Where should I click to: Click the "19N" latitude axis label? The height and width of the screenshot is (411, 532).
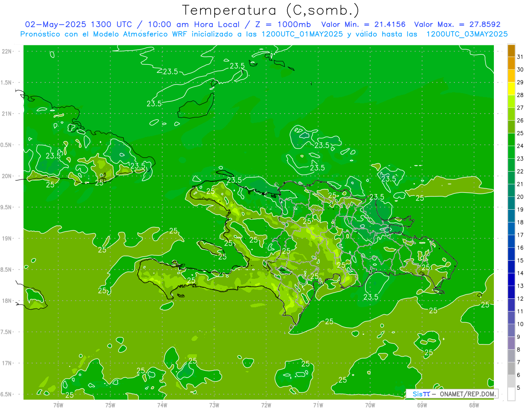point(7,239)
